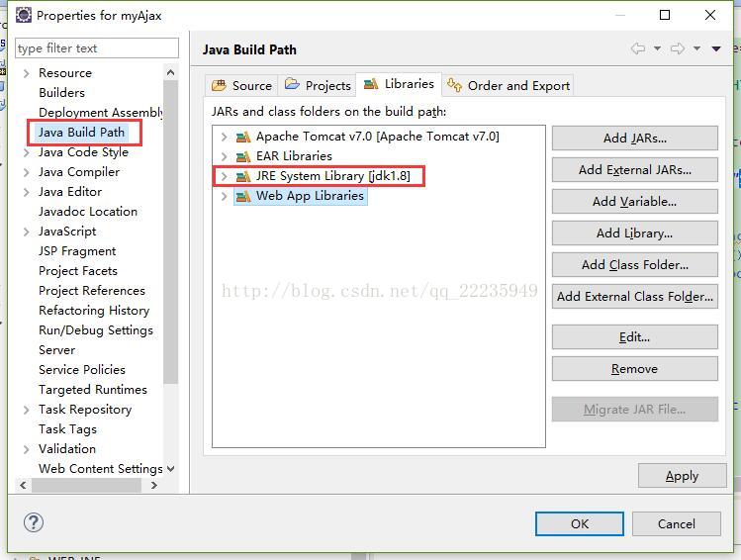This screenshot has width=741, height=560.
Task: Click the Eclipse icon in the title bar
Action: [x=23, y=15]
